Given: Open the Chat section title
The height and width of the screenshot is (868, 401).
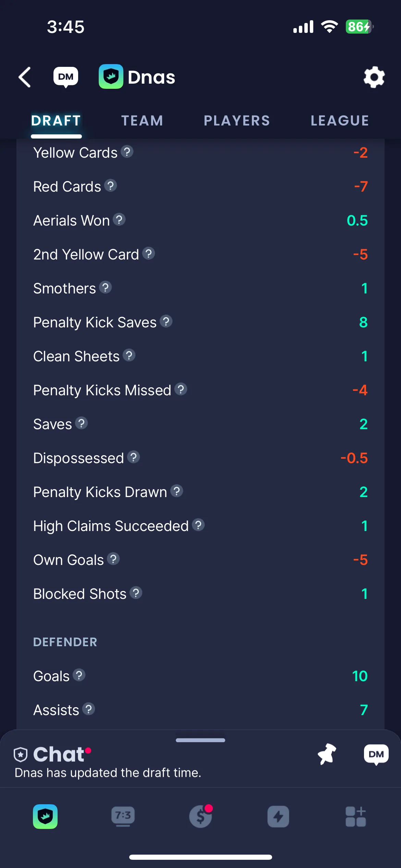Looking at the screenshot, I should pyautogui.click(x=59, y=755).
